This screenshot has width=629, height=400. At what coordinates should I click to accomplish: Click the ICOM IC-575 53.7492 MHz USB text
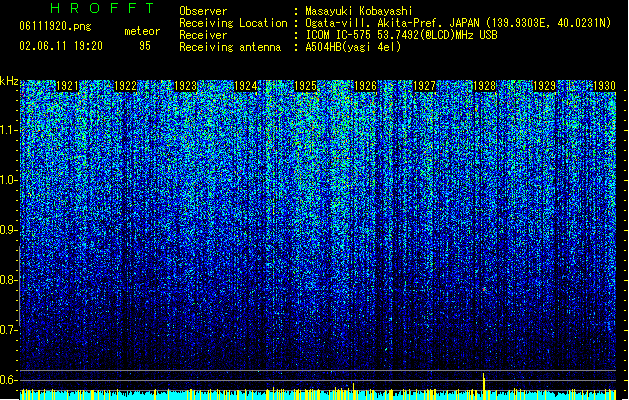click(401, 35)
